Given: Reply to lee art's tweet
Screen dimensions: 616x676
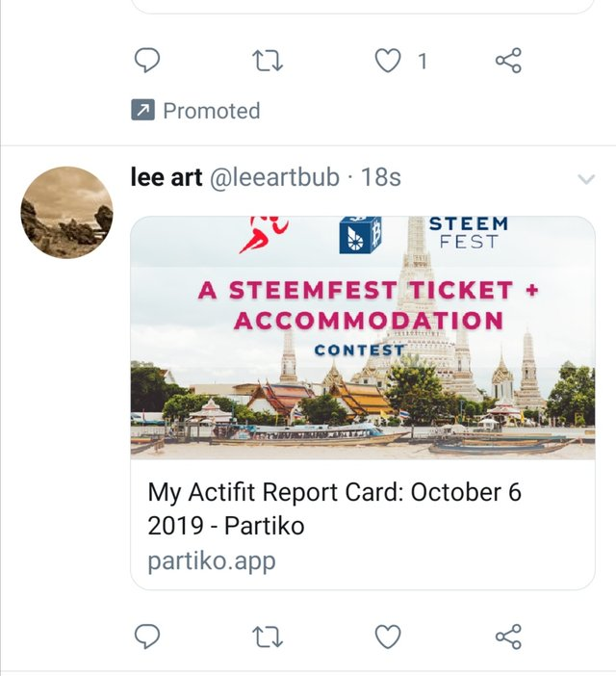Looking at the screenshot, I should pyautogui.click(x=145, y=636).
